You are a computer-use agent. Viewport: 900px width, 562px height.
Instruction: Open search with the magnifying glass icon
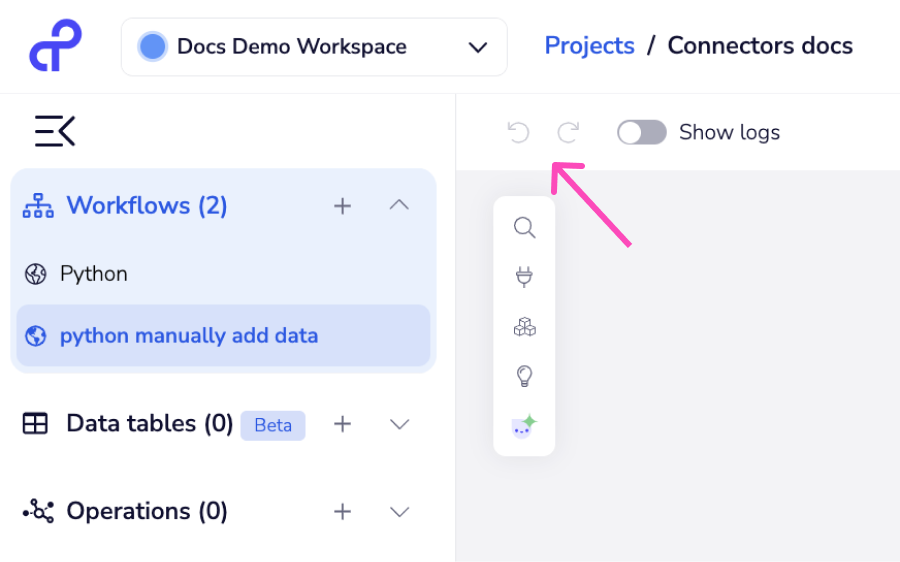[524, 228]
